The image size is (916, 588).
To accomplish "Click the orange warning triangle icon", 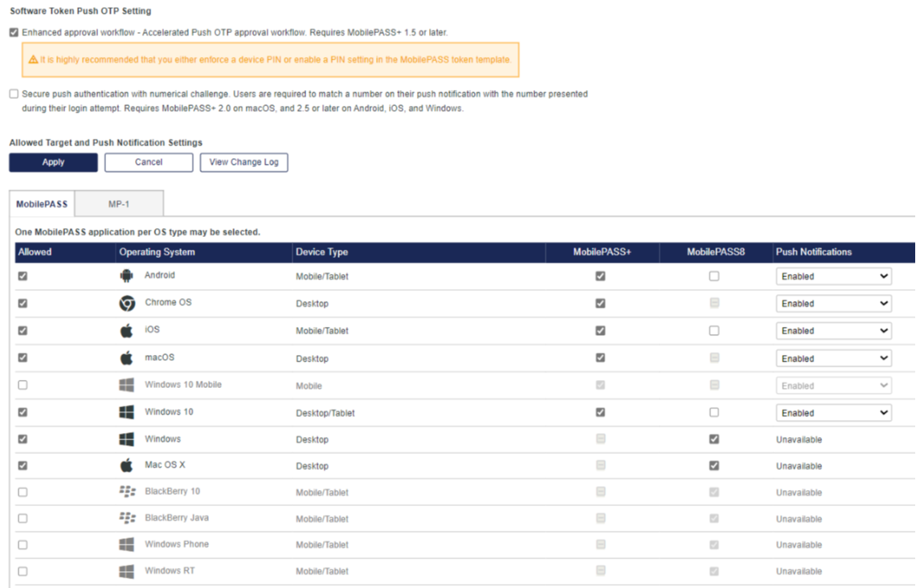I will pyautogui.click(x=33, y=60).
